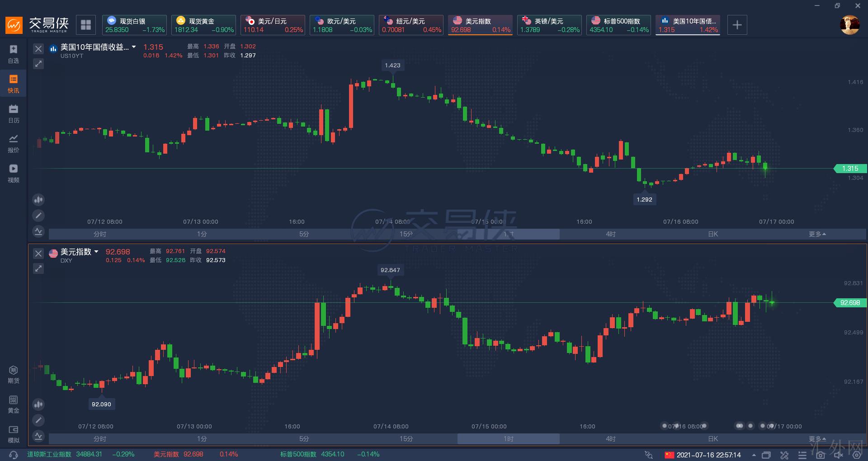The image size is (868, 461).
Task: Select 分时 timeframe on the US10YT chart
Action: point(100,234)
